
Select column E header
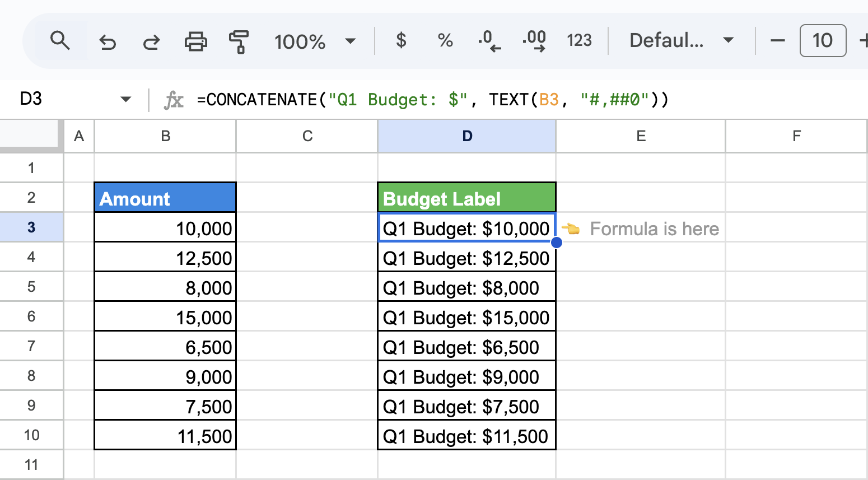641,136
